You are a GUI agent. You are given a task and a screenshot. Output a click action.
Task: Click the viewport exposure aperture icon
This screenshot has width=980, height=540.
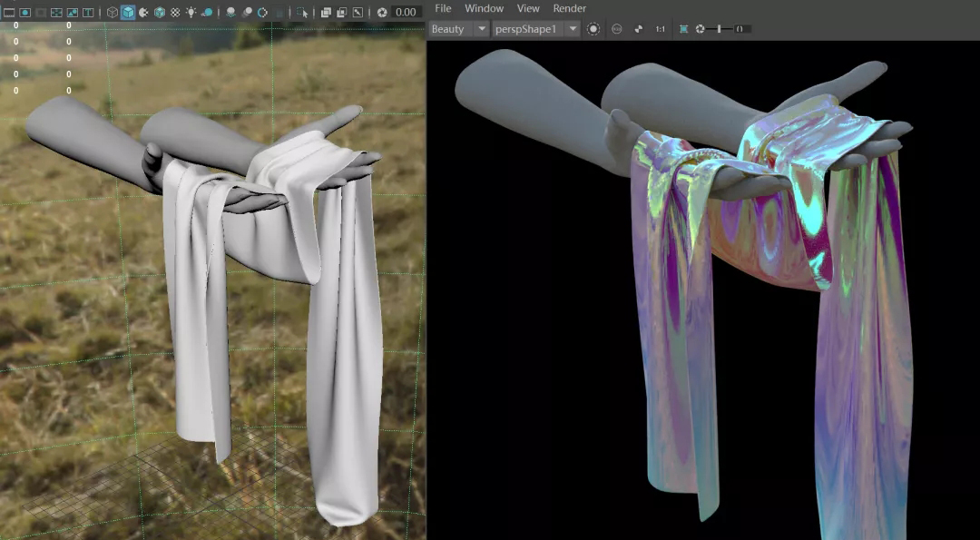coord(382,12)
